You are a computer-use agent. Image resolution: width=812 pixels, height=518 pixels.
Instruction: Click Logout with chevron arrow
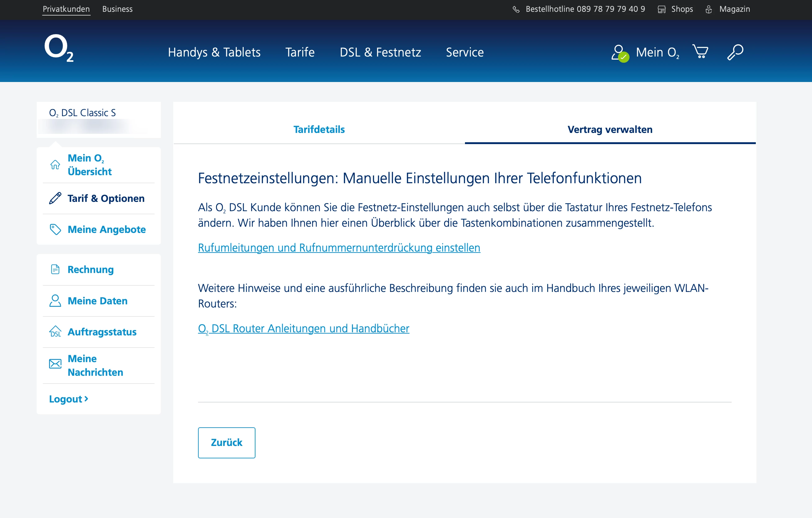click(x=69, y=399)
